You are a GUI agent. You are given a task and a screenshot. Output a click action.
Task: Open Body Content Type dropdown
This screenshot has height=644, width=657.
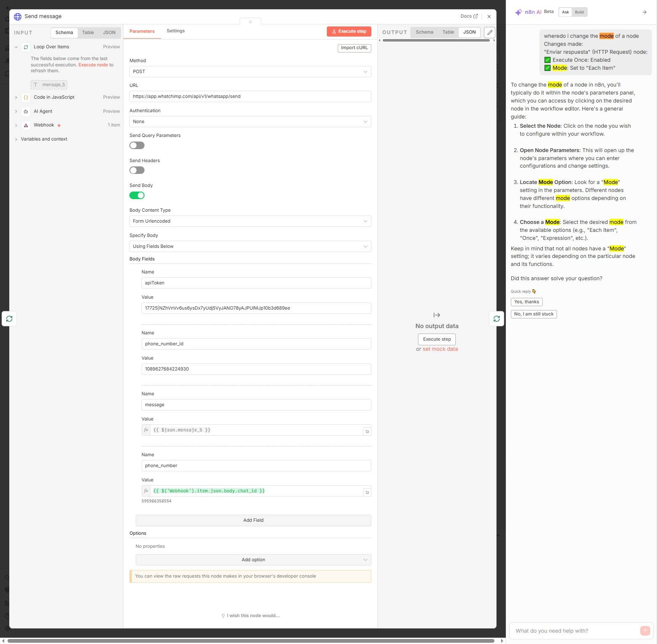(250, 221)
